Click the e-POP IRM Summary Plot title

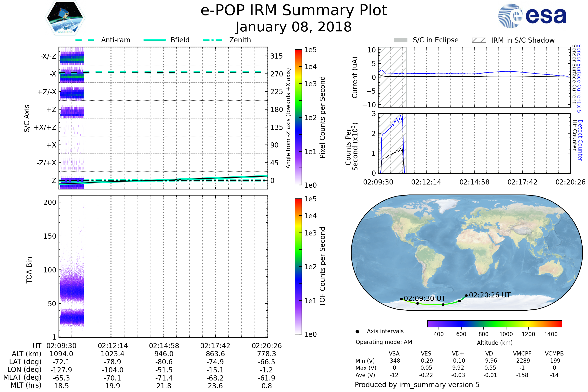click(x=294, y=11)
